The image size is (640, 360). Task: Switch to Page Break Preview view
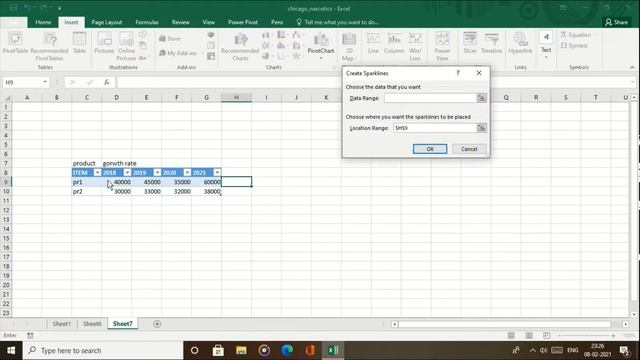click(x=547, y=336)
